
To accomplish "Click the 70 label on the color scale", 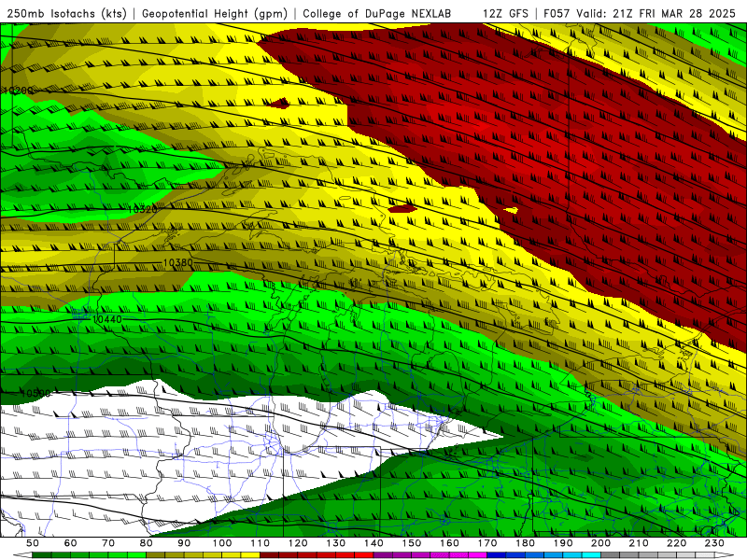I will (108, 543).
